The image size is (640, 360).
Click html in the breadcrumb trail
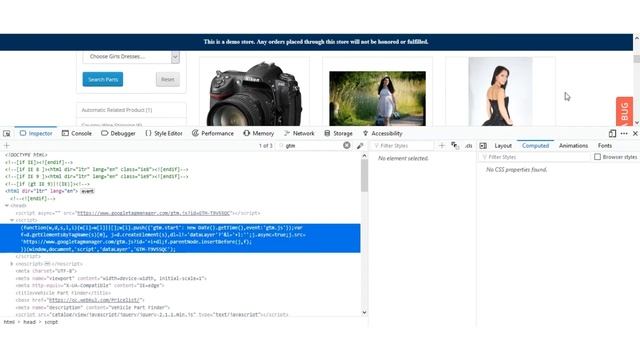tap(9, 322)
